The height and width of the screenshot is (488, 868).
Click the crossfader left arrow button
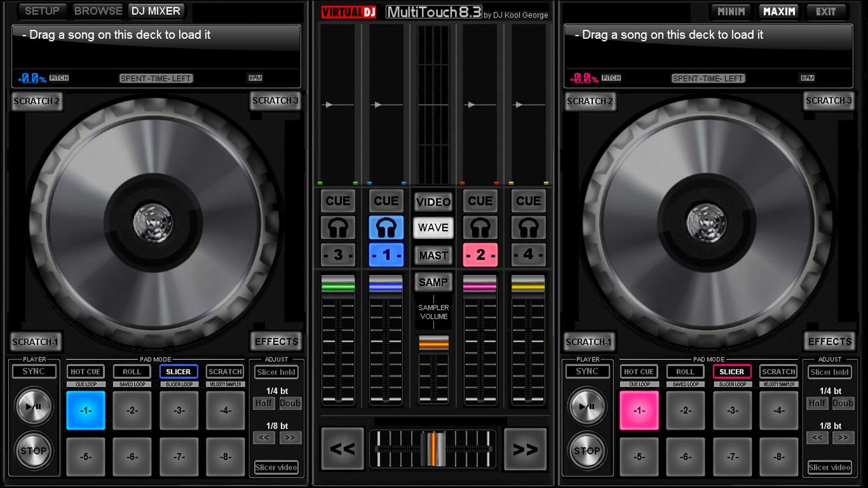[342, 449]
